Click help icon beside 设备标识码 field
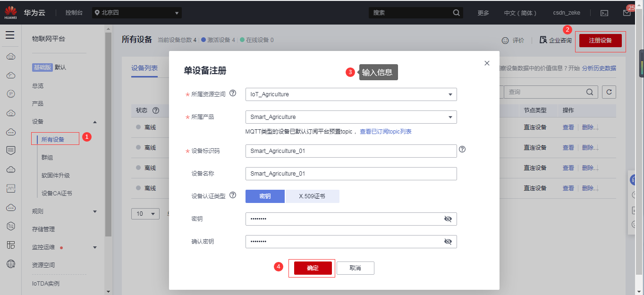Viewport: 644px width, 295px height. click(x=462, y=149)
